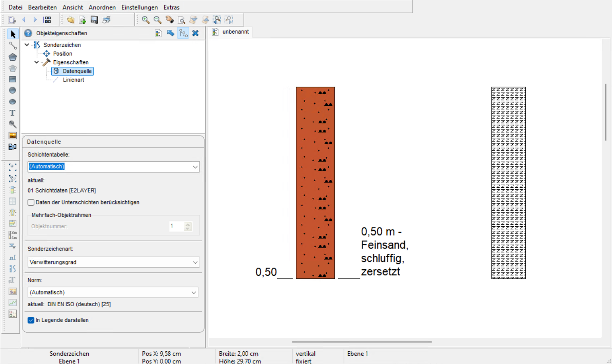Click the orange soil layer column
This screenshot has height=364, width=612.
tap(315, 183)
